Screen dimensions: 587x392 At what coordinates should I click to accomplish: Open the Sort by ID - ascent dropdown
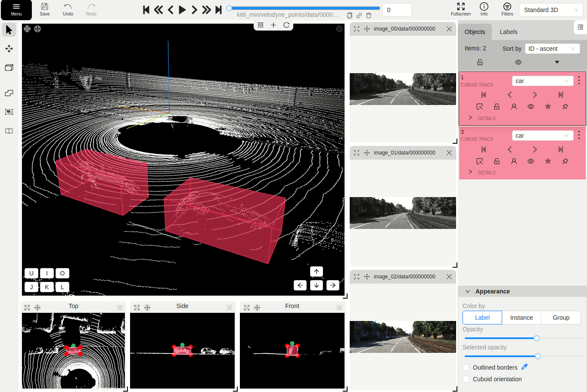[x=552, y=49]
